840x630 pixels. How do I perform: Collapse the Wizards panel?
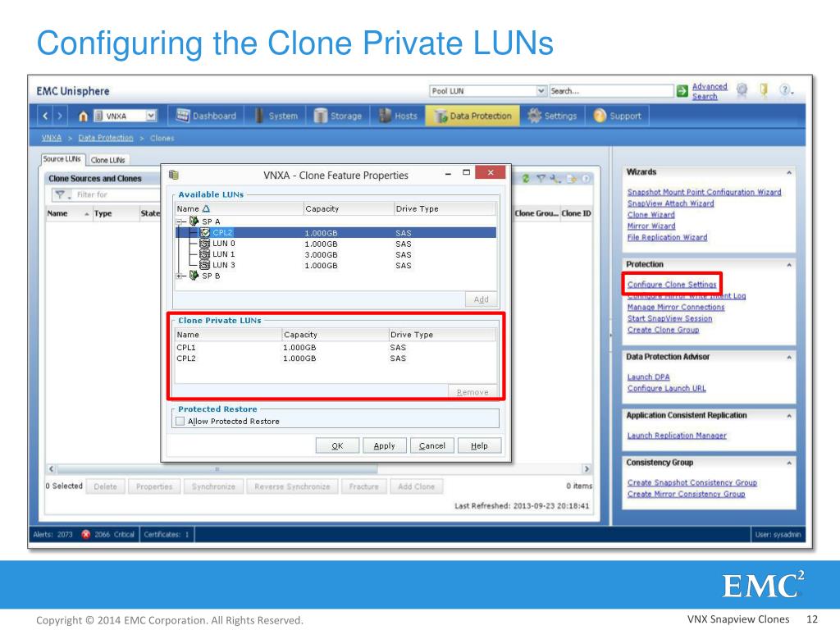(789, 172)
